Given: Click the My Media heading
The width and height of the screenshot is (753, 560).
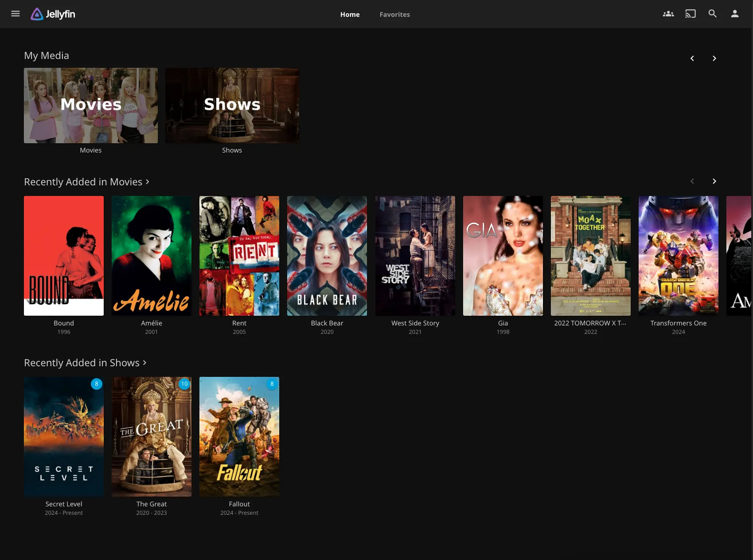Looking at the screenshot, I should pyautogui.click(x=47, y=55).
